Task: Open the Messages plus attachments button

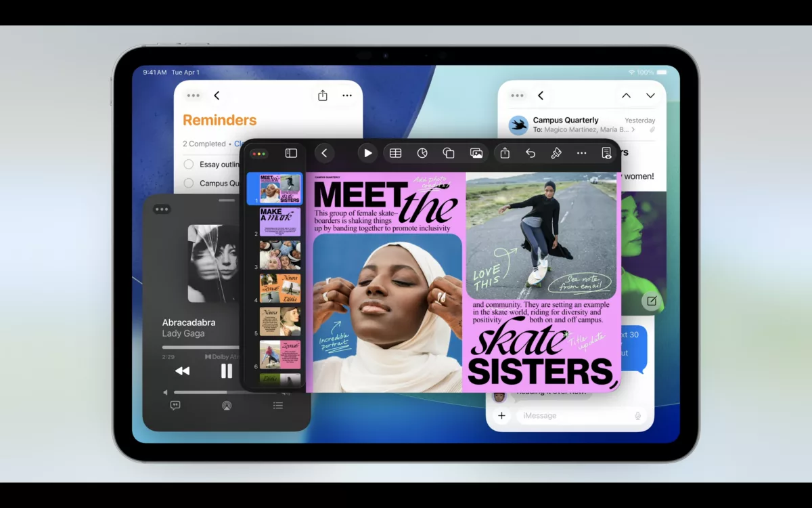Action: click(x=501, y=415)
